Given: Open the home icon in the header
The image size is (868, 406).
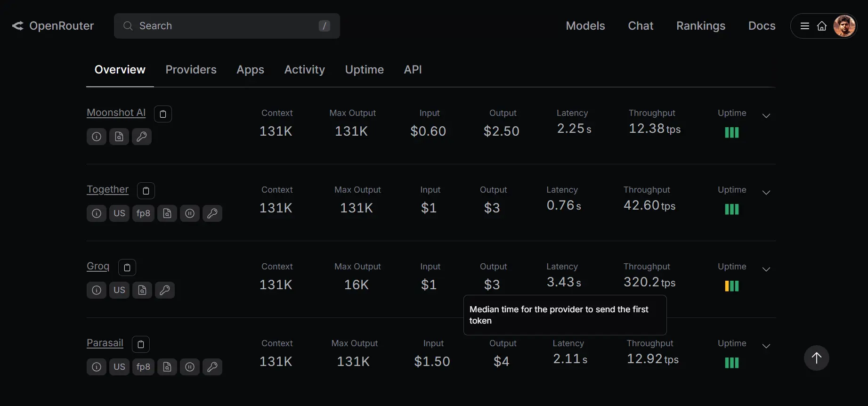Looking at the screenshot, I should (x=821, y=26).
